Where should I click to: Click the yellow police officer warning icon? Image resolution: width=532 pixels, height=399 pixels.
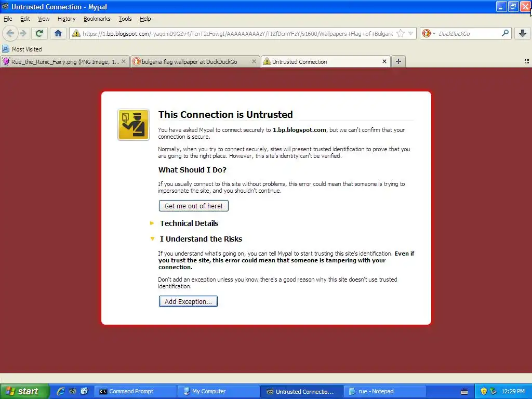tap(134, 125)
